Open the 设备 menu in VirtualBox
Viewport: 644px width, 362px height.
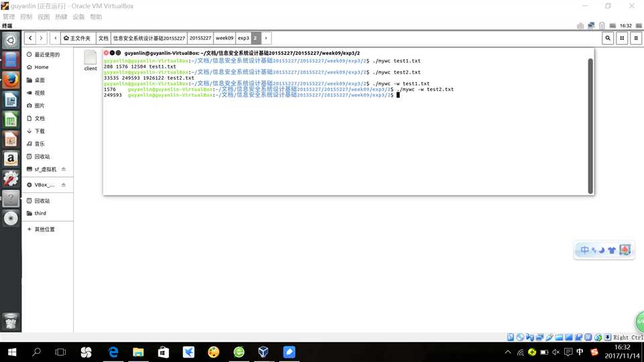point(78,17)
